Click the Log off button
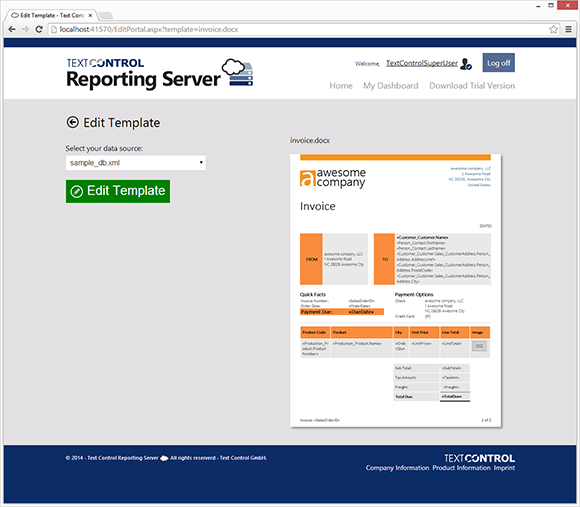Image resolution: width=580 pixels, height=507 pixels. (x=499, y=63)
